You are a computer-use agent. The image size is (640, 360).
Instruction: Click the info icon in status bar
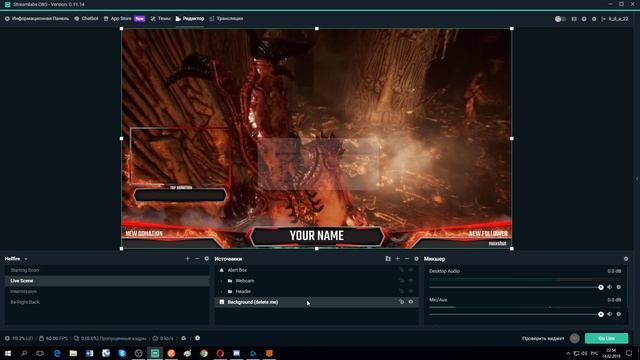pyautogui.click(x=198, y=338)
